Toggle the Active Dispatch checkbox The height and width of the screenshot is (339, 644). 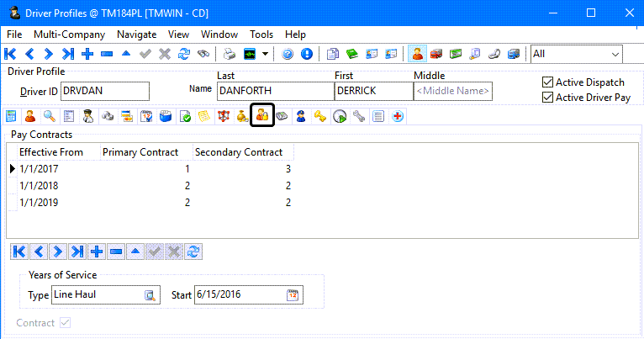pos(548,82)
